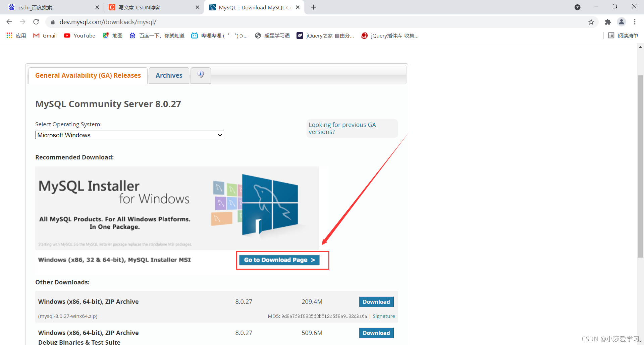Select General Availability (GA) Releases tab

click(x=88, y=76)
